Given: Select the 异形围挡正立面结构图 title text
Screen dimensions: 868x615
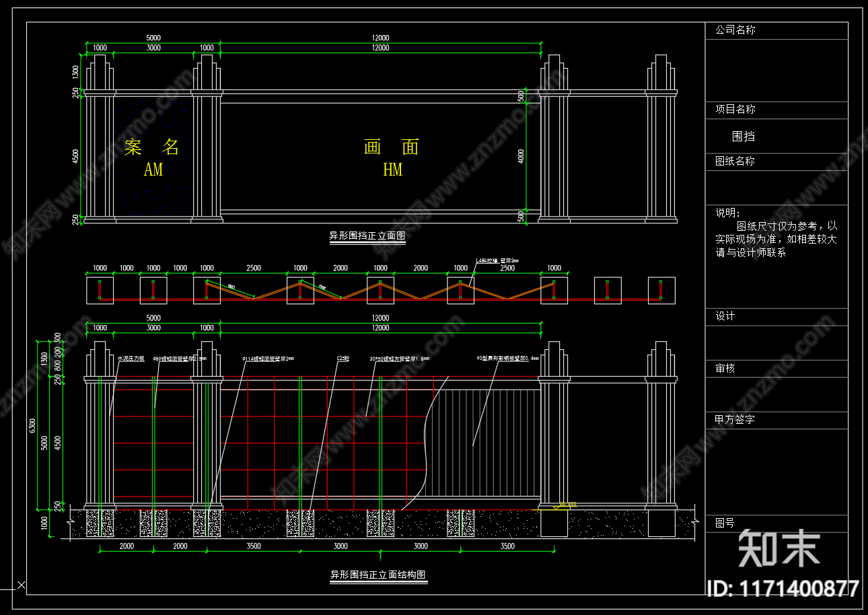Looking at the screenshot, I should click(x=377, y=575).
